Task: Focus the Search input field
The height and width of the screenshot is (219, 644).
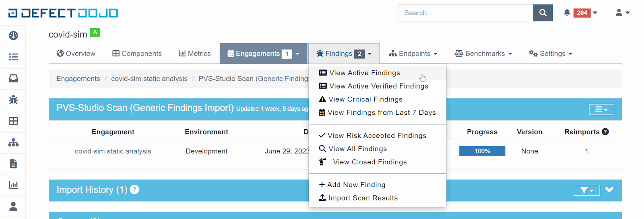Action: pyautogui.click(x=465, y=13)
